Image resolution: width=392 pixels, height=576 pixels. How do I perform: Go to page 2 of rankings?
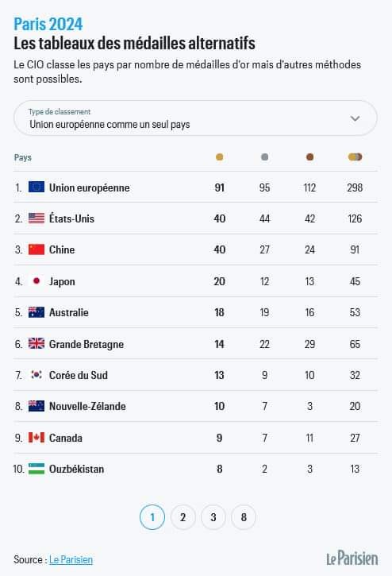[183, 517]
